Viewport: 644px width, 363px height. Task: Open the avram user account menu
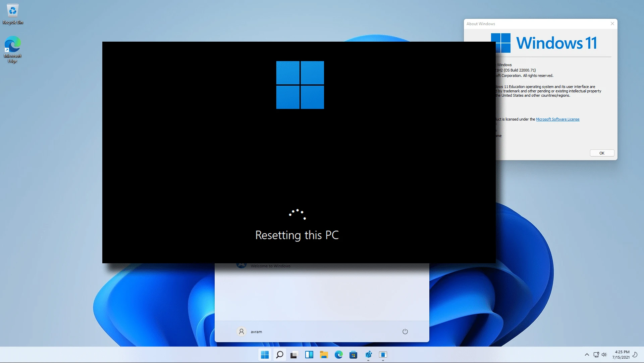click(x=250, y=331)
